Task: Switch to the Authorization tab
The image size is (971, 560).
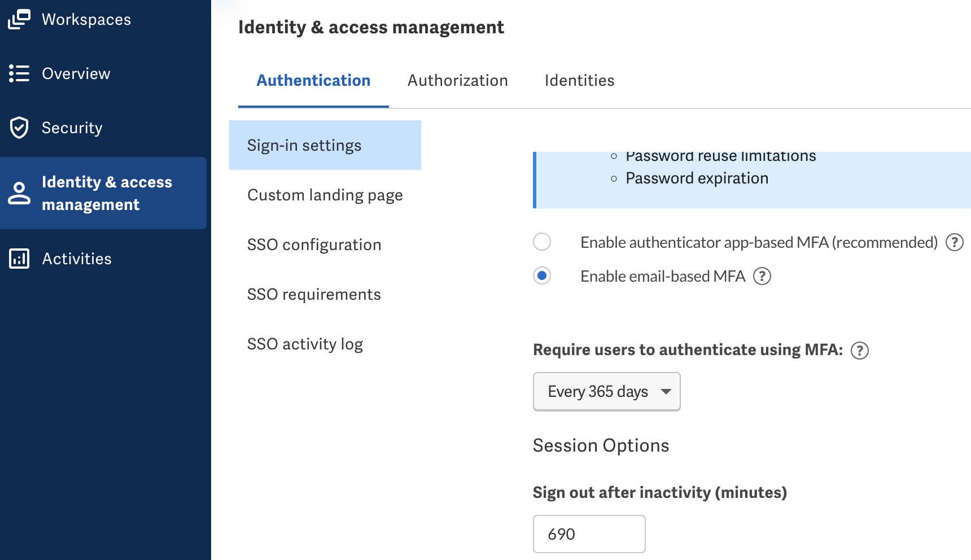Action: [x=458, y=81]
